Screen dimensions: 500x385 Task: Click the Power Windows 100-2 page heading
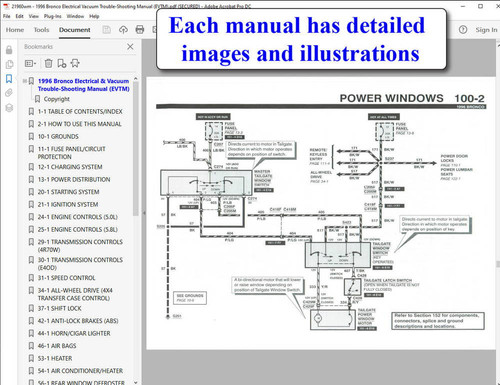(x=412, y=98)
